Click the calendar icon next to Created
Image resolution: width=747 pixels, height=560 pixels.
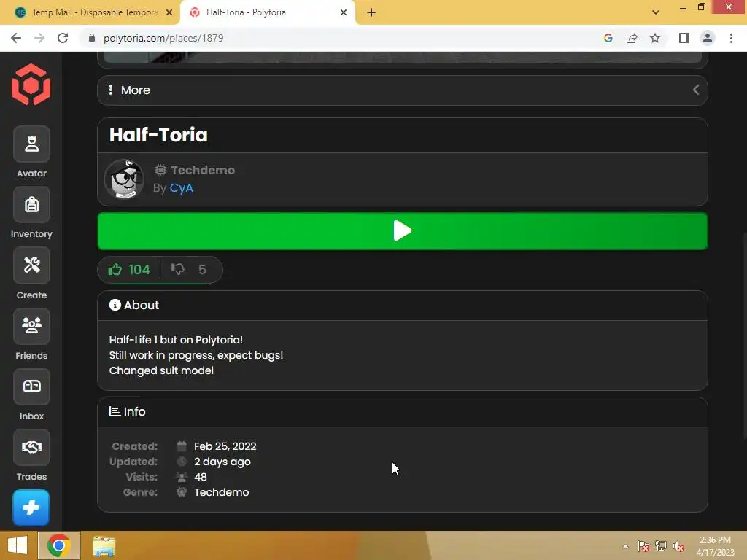pos(182,446)
